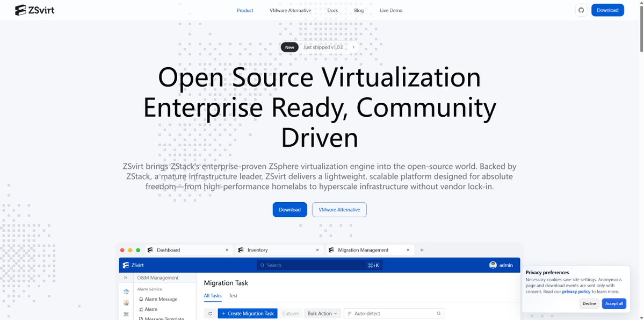
Task: Open VMware Alternative in top navigation
Action: tap(290, 10)
